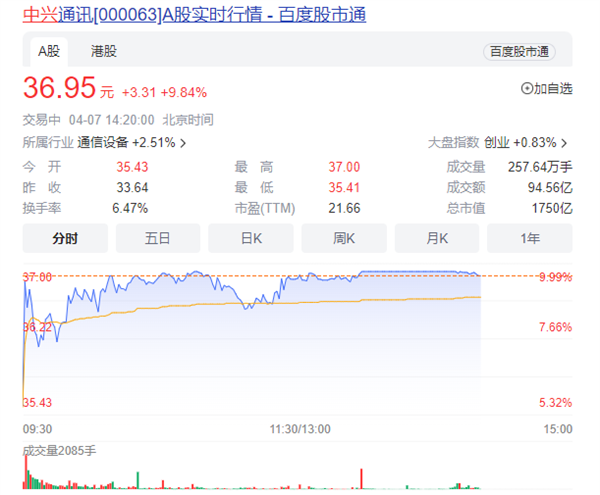Screen dimensions: 600x495
Task: Click the 昨收 value 33.64
Action: (132, 188)
